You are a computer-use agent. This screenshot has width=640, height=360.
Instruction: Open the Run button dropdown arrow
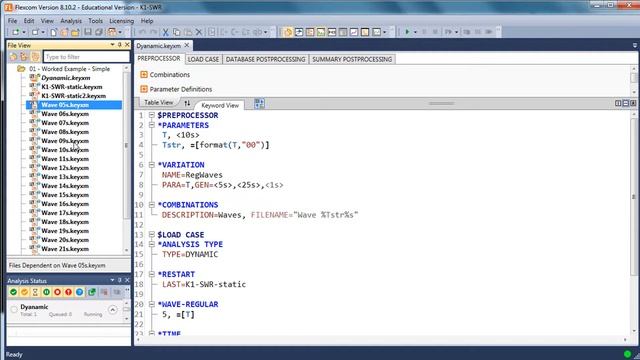click(x=415, y=32)
